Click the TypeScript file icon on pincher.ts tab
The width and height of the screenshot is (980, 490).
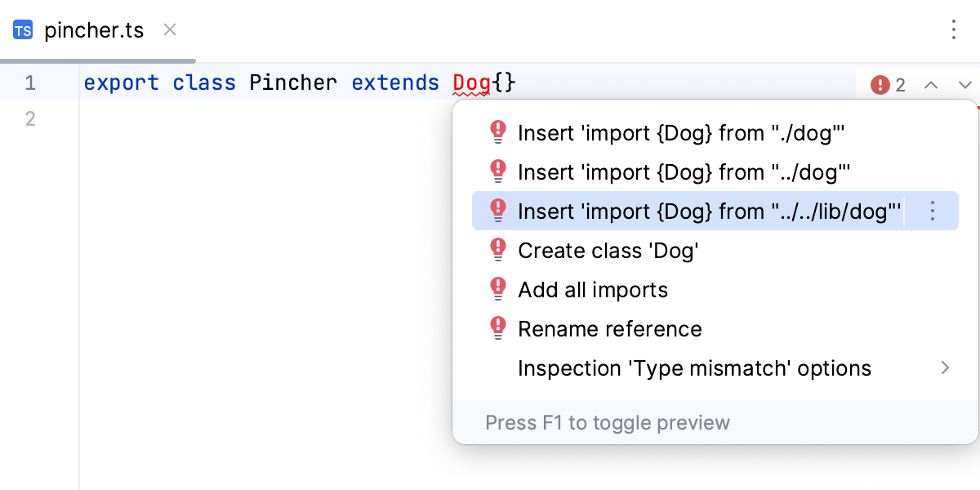(21, 30)
